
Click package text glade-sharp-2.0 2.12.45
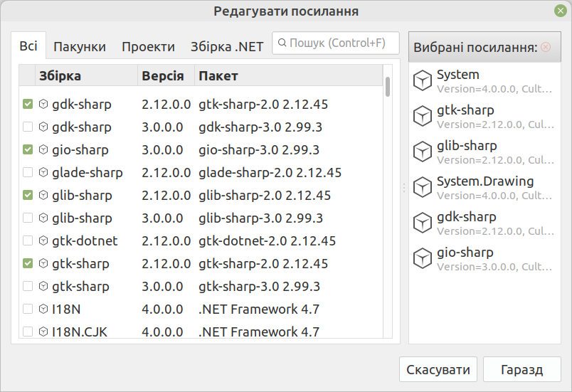tap(270, 172)
